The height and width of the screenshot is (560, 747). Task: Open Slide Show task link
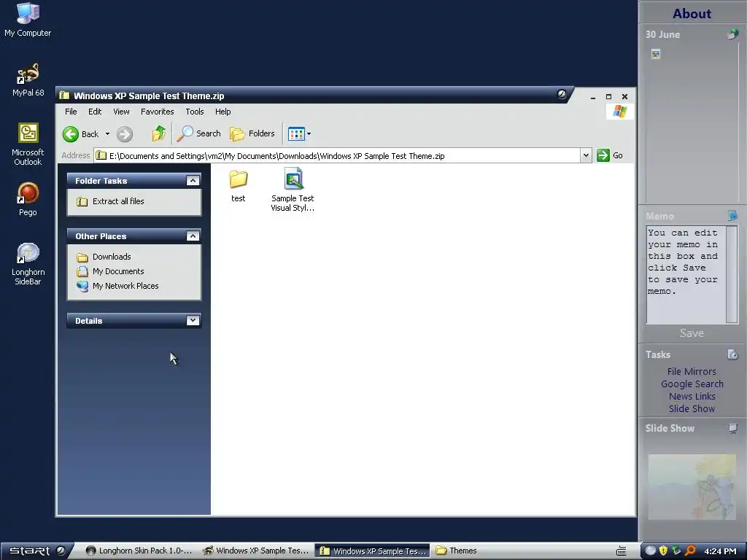point(692,408)
